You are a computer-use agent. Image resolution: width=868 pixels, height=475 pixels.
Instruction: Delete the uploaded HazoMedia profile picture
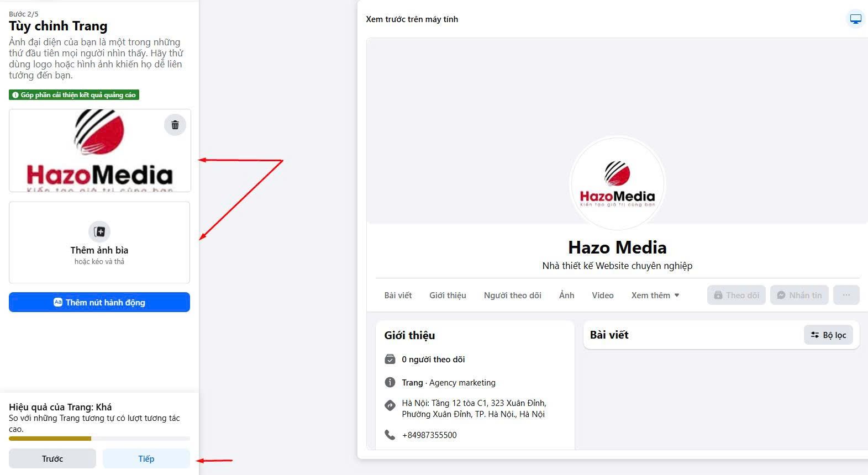point(175,125)
